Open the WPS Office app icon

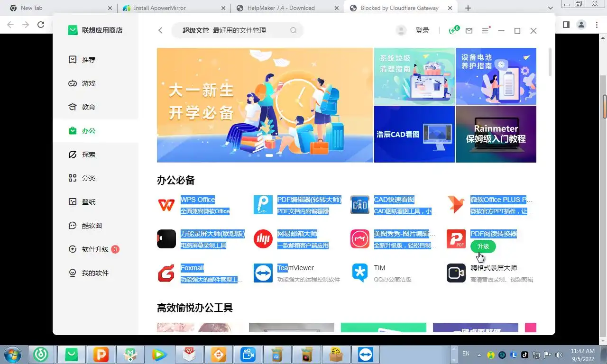pyautogui.click(x=166, y=205)
